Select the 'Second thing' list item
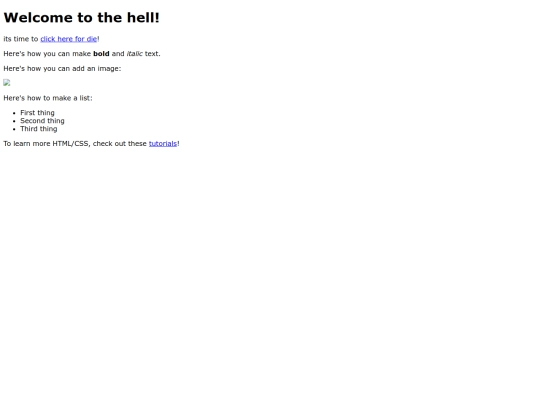The width and height of the screenshot is (540, 405). coord(42,121)
